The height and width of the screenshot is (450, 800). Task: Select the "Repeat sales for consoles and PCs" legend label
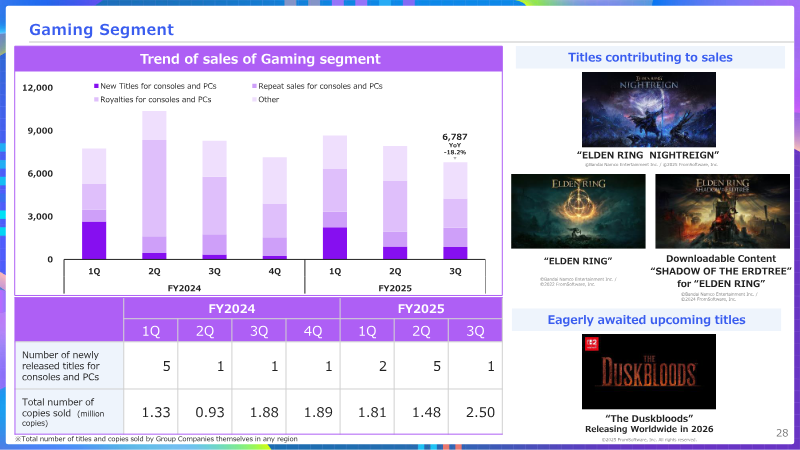tap(320, 86)
